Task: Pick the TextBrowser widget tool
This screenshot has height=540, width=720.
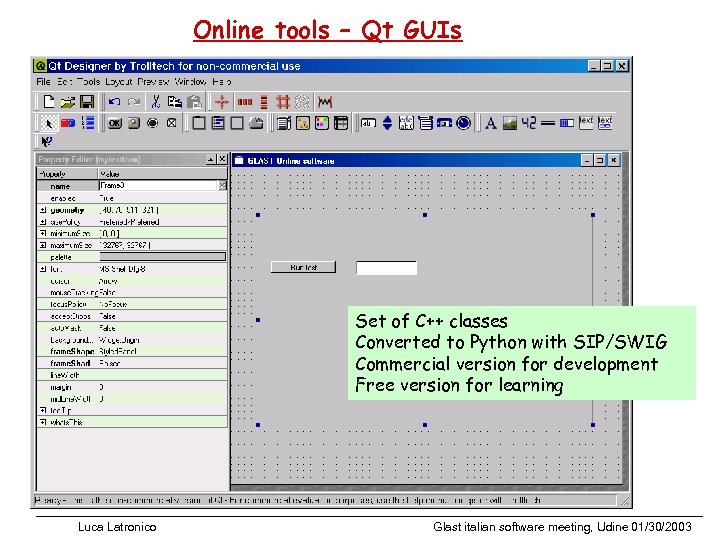Action: coord(605,122)
